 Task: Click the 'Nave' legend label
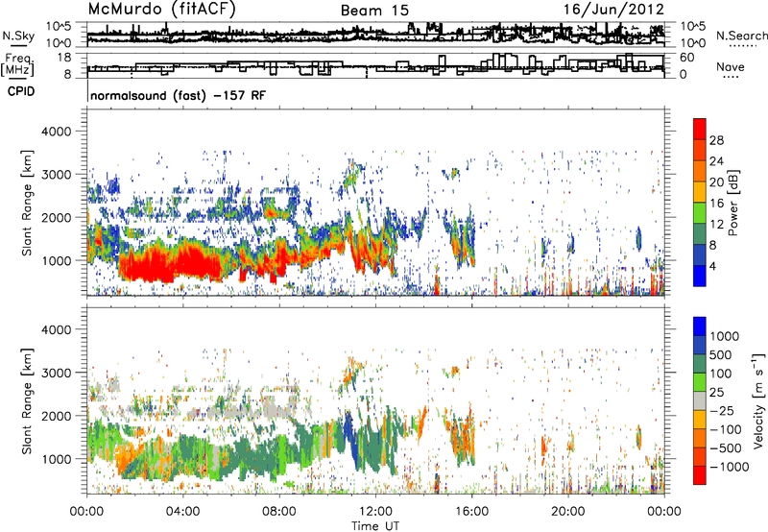731,66
